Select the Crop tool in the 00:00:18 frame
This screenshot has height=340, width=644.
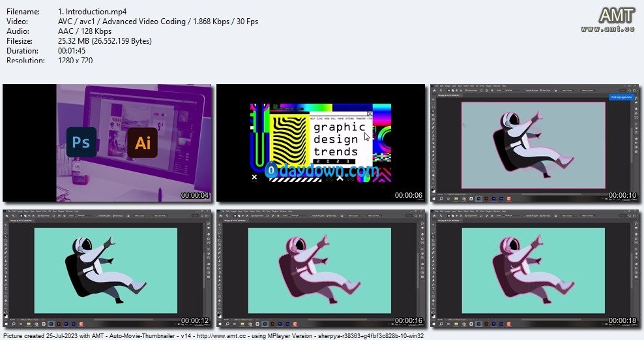click(433, 241)
